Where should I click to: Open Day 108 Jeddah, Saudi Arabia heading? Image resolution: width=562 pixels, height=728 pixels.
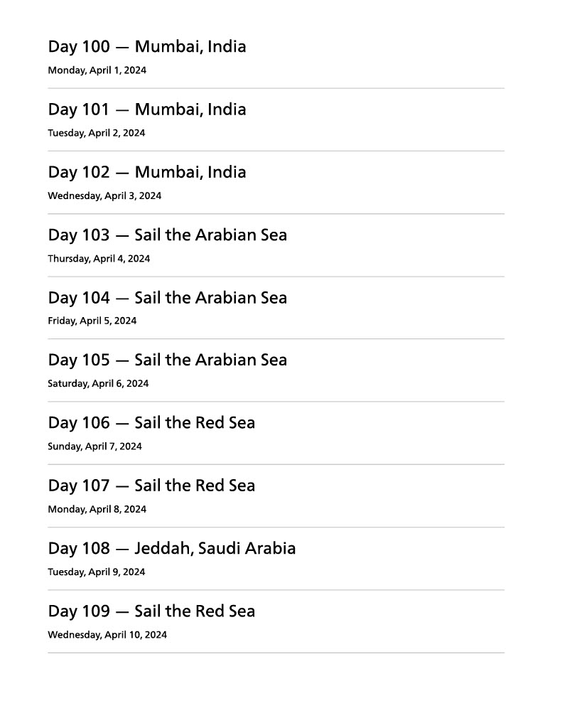172,548
